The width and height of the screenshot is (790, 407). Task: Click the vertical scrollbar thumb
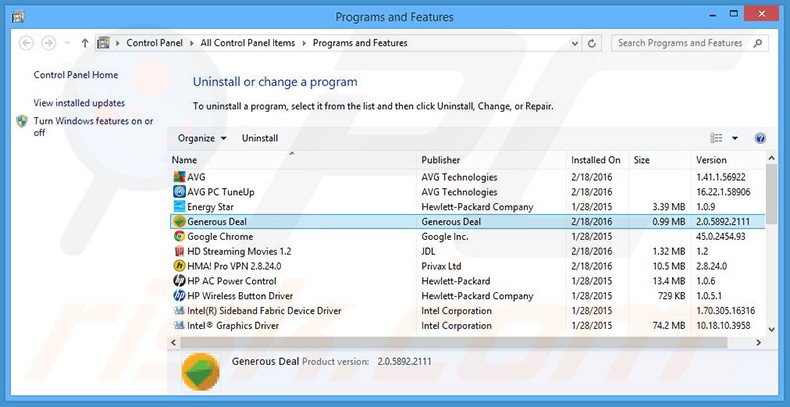click(x=771, y=194)
